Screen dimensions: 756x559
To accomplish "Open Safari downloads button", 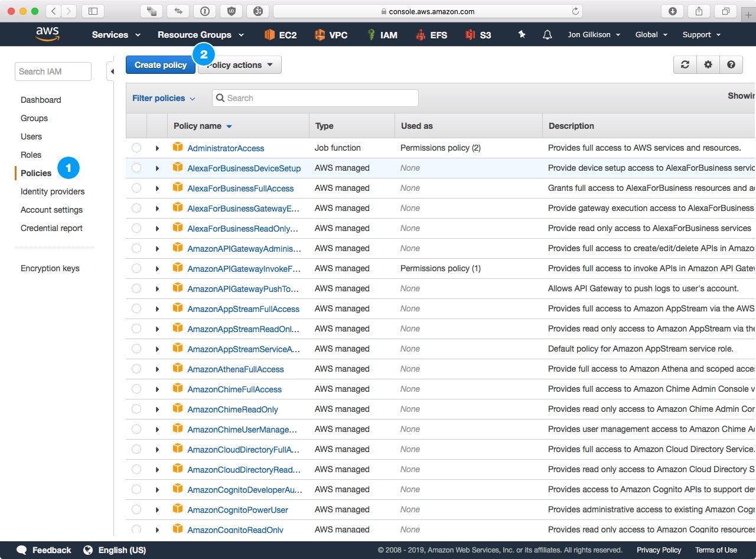I will click(x=672, y=11).
